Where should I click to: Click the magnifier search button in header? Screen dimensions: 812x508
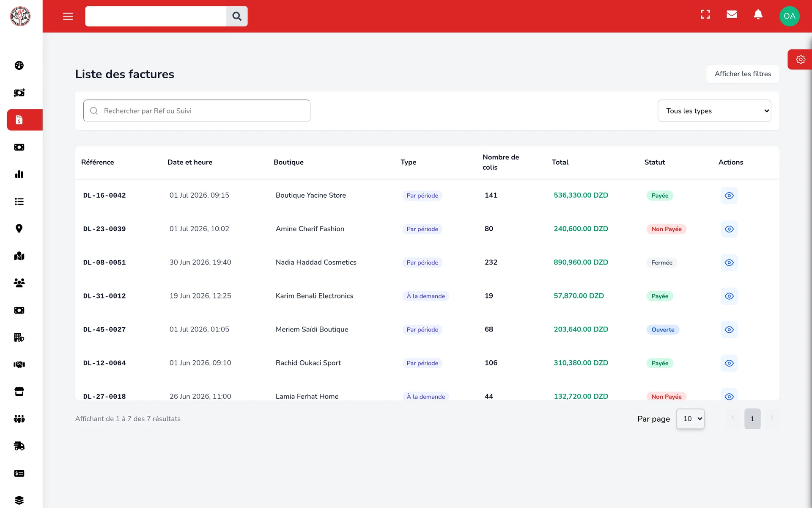pyautogui.click(x=237, y=16)
